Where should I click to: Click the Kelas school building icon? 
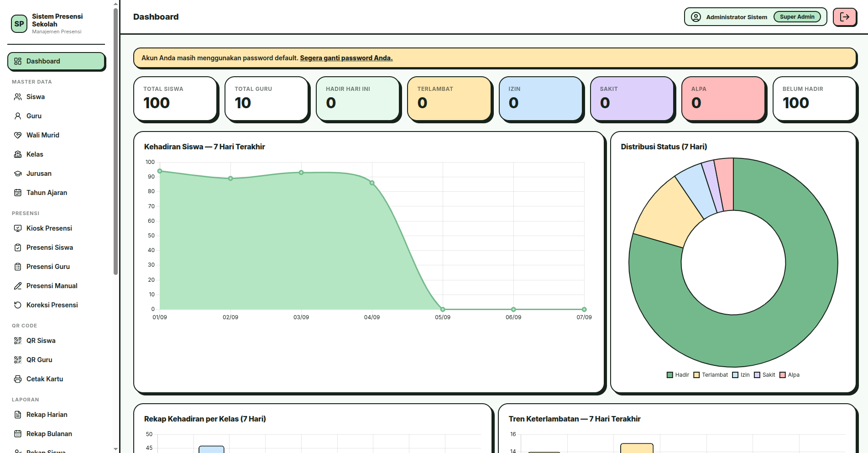(18, 154)
